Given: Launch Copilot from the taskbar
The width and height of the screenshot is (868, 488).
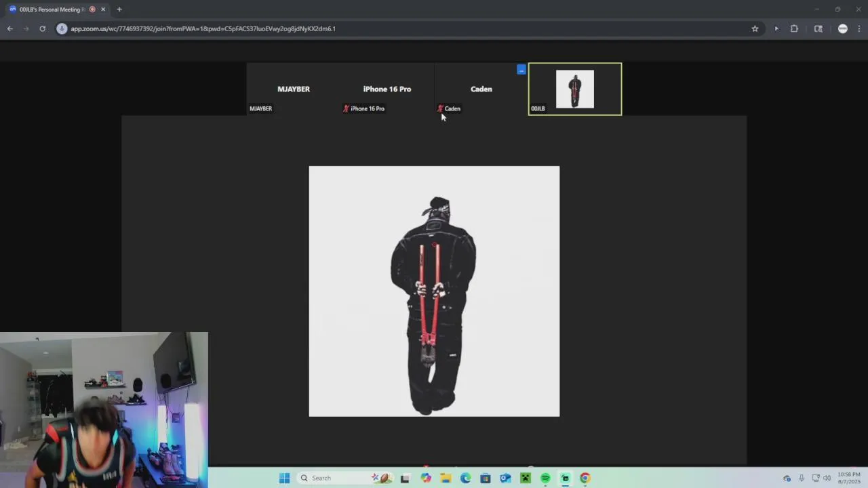Looking at the screenshot, I should (x=425, y=478).
